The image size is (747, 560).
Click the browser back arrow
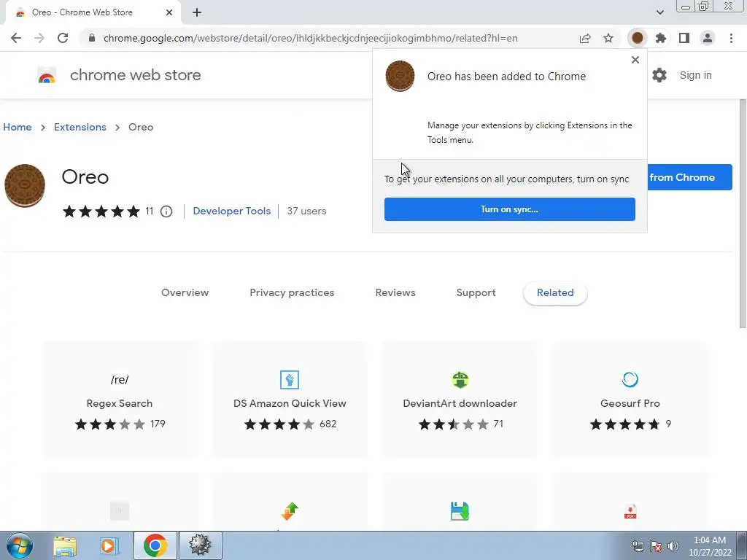16,38
